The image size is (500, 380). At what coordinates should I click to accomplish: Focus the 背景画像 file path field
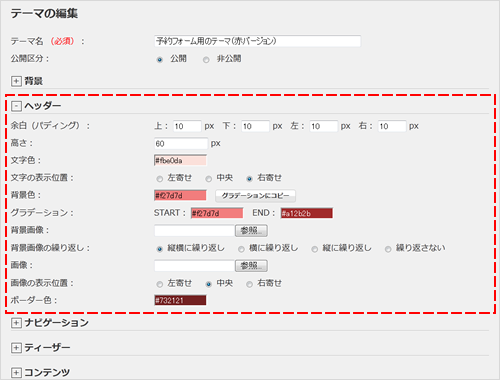195,230
